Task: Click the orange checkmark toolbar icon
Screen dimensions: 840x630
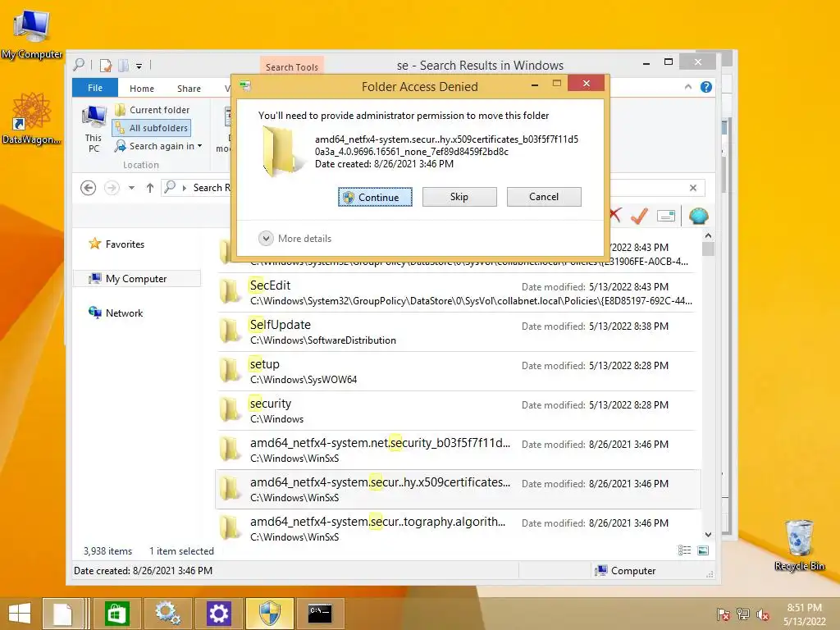Action: point(639,216)
